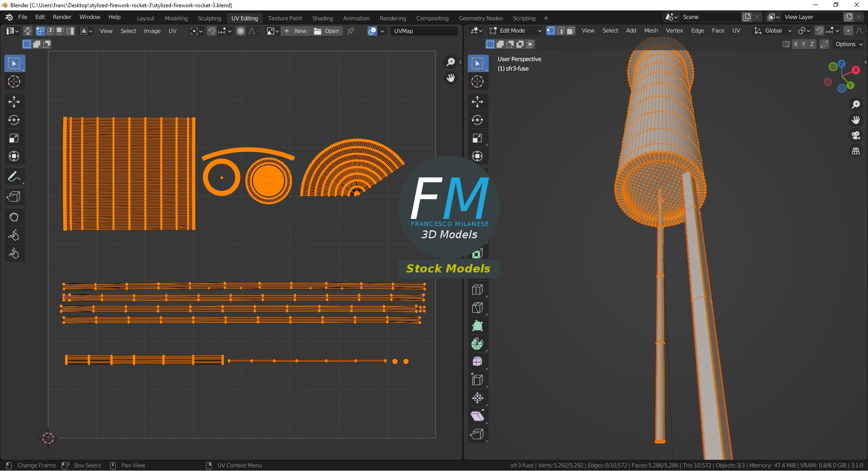
Task: Click the View Layer name field
Action: (812, 17)
